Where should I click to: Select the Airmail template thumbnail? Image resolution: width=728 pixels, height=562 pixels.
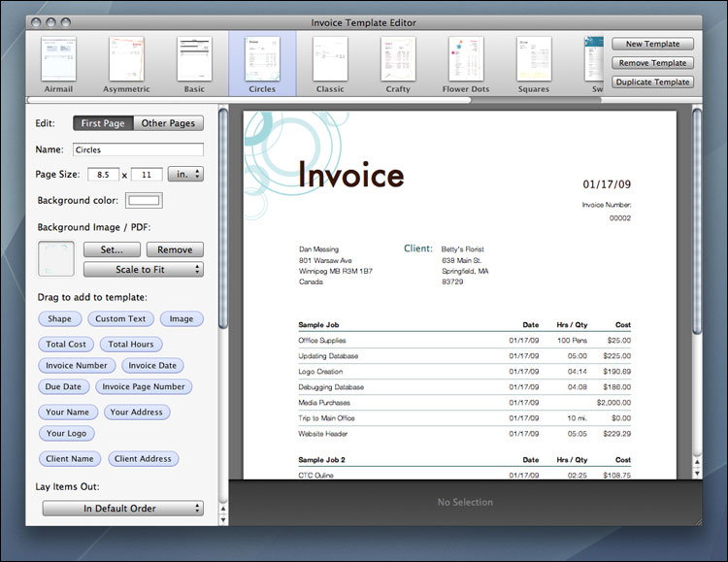(x=58, y=60)
